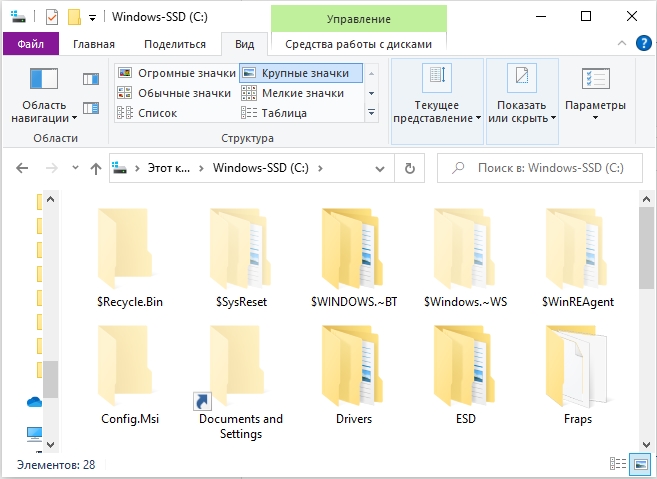Choose Список view layout
This screenshot has height=479, width=657.
(x=147, y=113)
